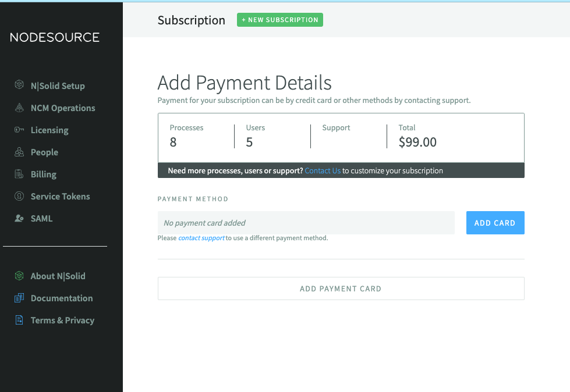570x392 pixels.
Task: Click the SAML person icon
Action: pyautogui.click(x=19, y=218)
